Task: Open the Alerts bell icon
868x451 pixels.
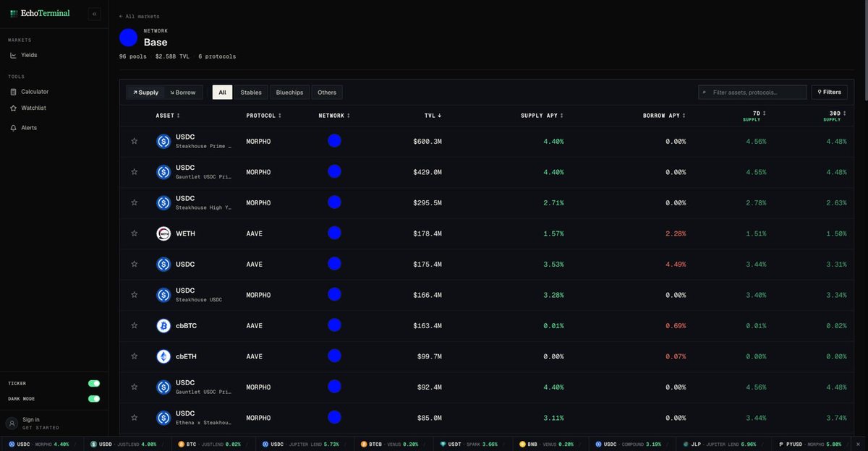Action: pos(13,128)
